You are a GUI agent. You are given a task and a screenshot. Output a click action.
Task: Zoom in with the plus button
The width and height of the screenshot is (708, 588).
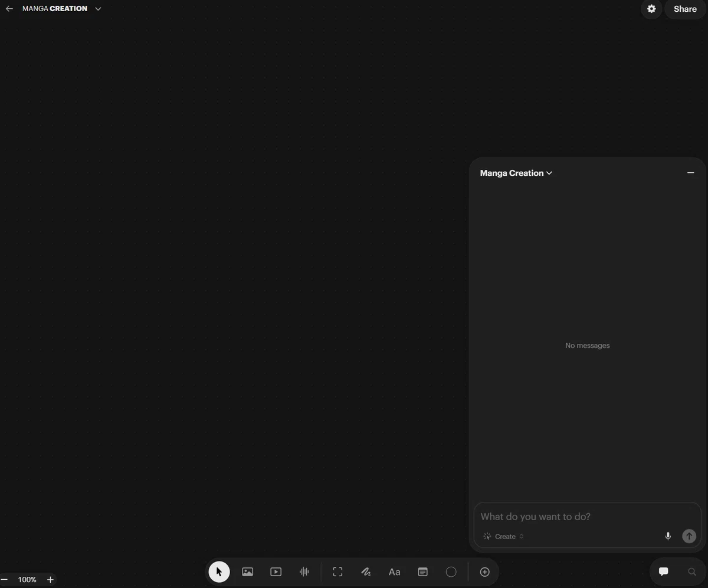(50, 580)
